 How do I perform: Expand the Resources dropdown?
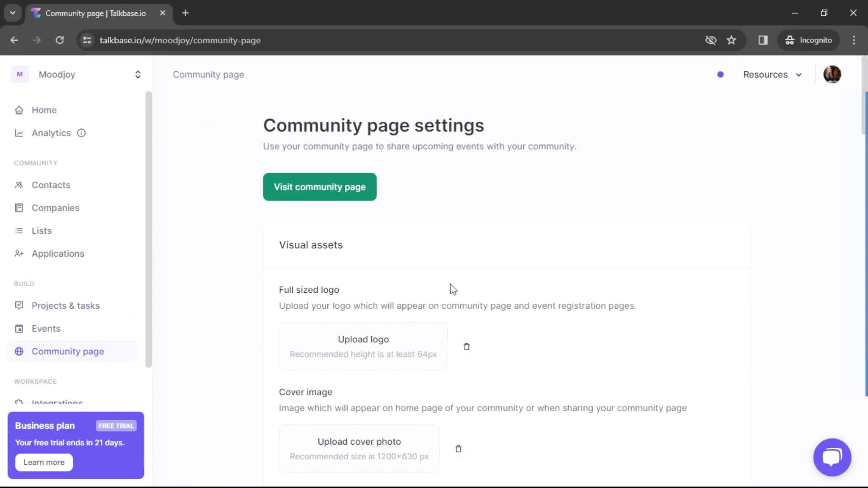point(772,74)
